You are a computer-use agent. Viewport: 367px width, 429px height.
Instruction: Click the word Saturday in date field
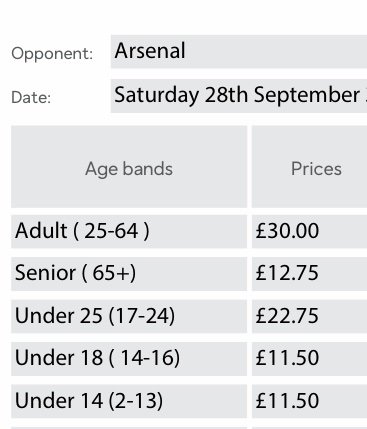pos(156,96)
